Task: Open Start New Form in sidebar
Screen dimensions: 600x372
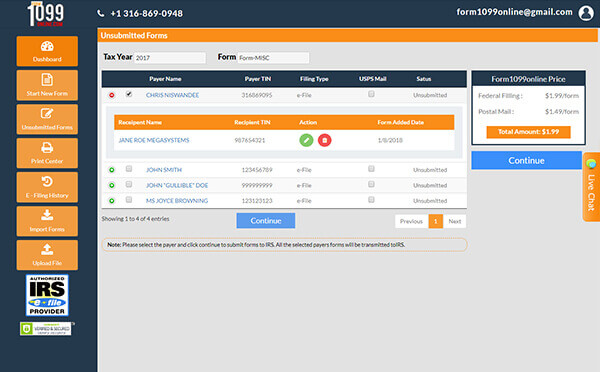Action: pos(47,85)
